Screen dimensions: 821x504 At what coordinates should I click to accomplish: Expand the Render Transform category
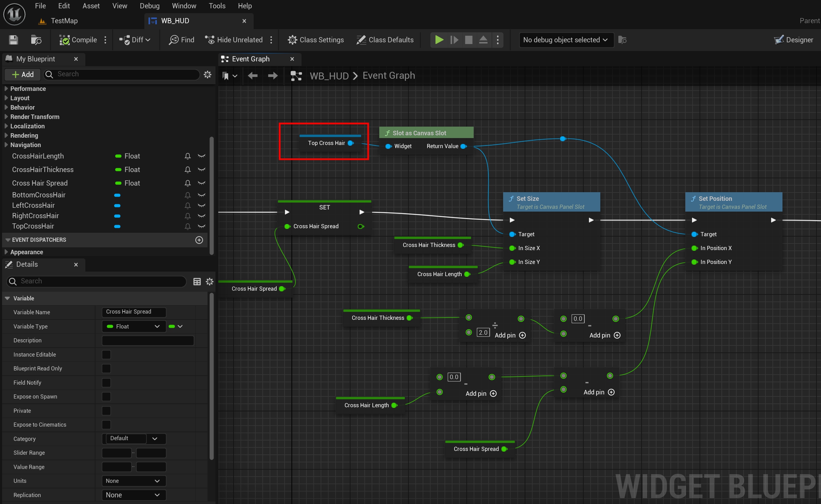35,117
